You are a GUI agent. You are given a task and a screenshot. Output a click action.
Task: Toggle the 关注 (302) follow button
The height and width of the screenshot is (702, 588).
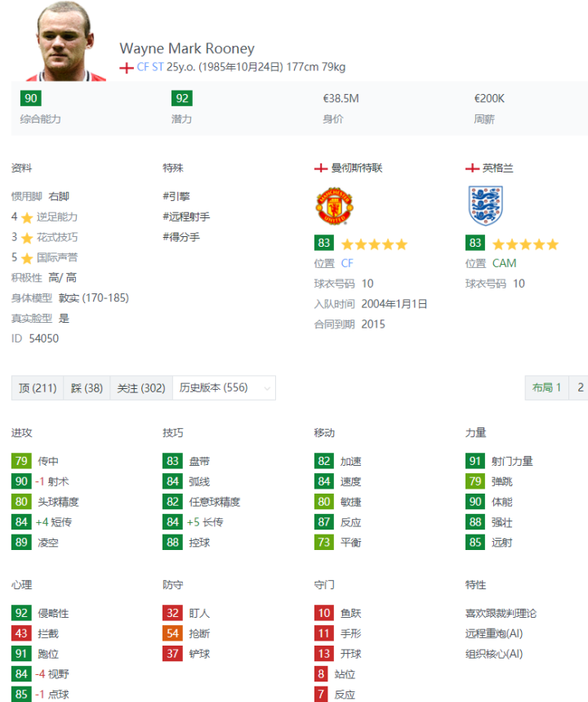140,388
